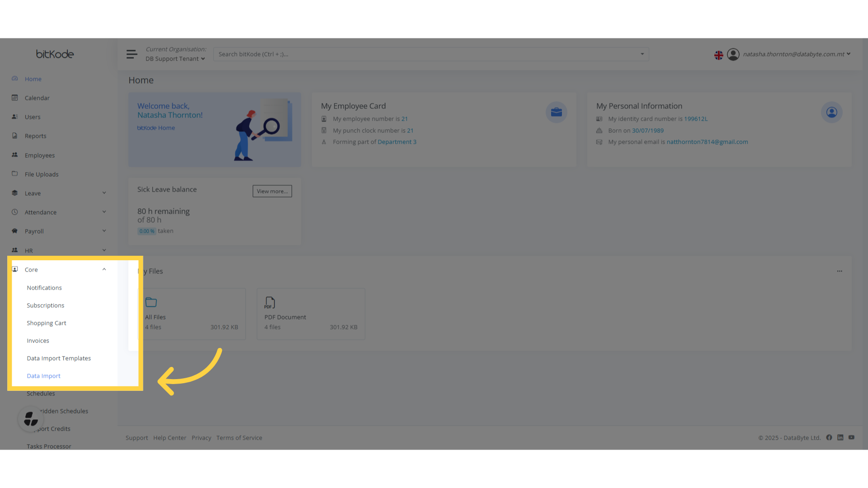868x488 pixels.
Task: Open the Department 3 link
Action: click(x=397, y=141)
